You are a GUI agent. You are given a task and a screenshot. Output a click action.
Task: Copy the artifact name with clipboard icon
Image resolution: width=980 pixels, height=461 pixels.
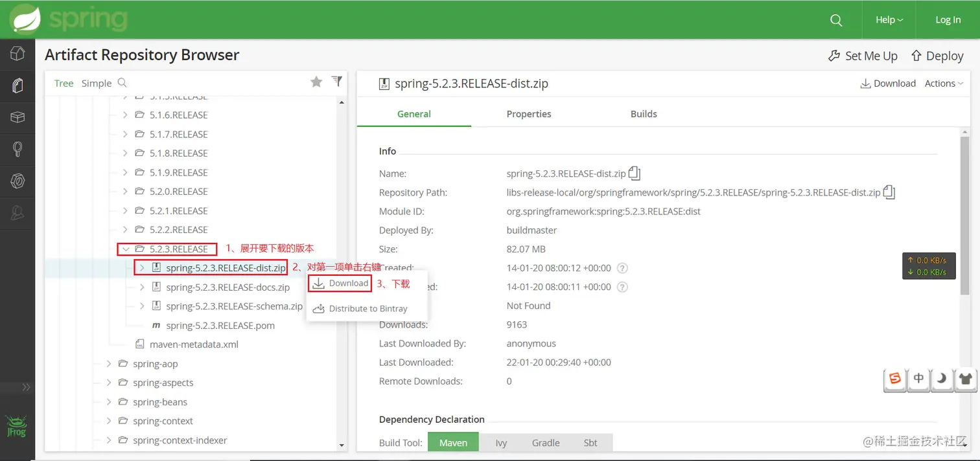tap(635, 174)
